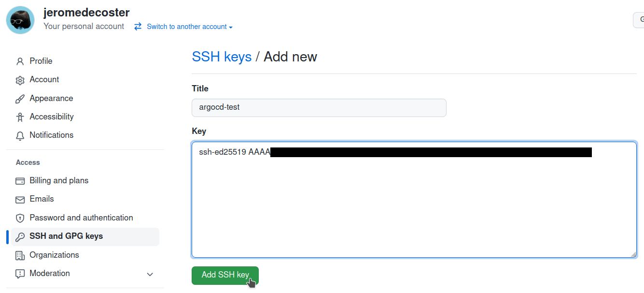This screenshot has height=293, width=644.
Task: Go to Password and authentication settings
Action: pyautogui.click(x=81, y=218)
